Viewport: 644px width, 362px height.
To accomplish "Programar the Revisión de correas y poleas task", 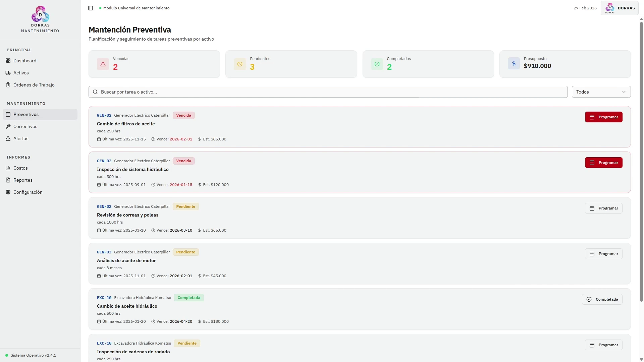I will click(603, 208).
